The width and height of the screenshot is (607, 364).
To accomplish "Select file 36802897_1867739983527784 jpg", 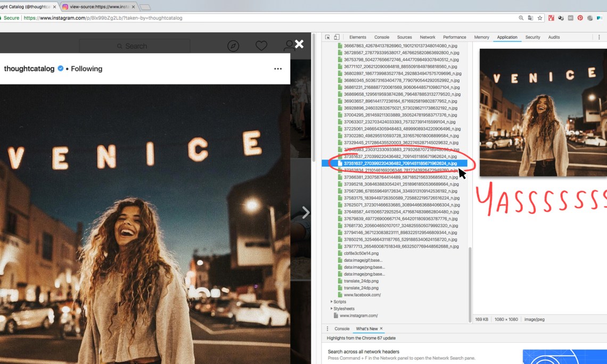I will [403, 73].
